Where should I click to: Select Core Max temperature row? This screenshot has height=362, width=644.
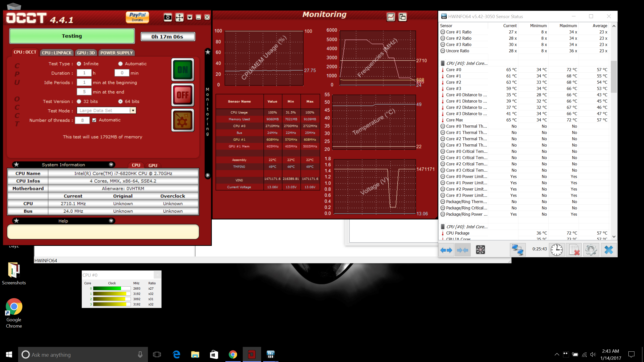click(x=524, y=120)
